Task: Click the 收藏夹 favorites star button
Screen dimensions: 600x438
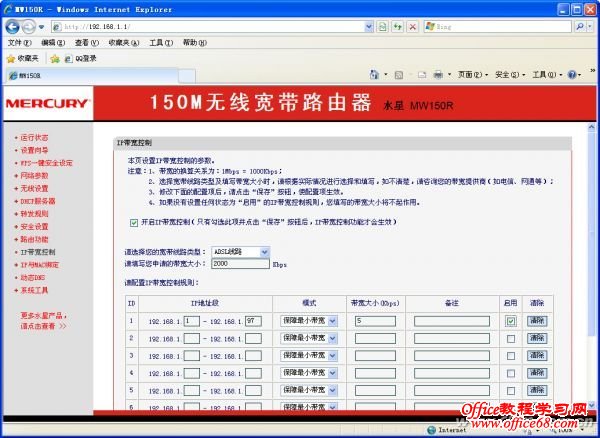Action: pyautogui.click(x=23, y=59)
